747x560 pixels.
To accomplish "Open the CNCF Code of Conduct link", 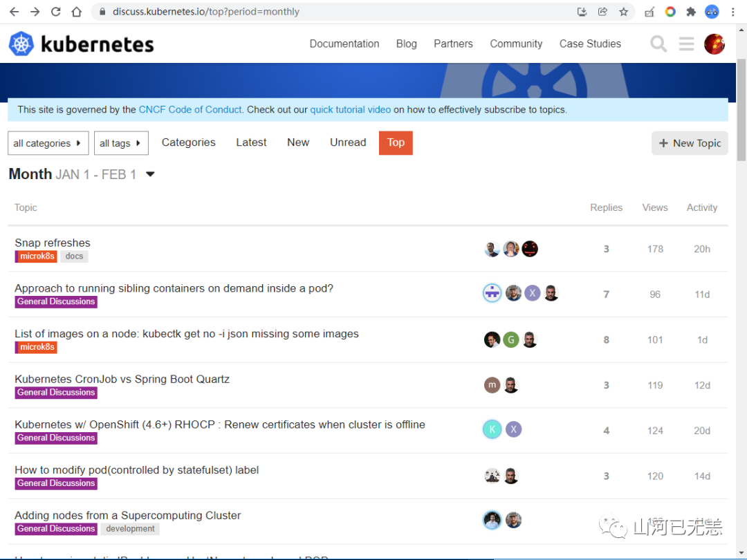I will click(191, 109).
